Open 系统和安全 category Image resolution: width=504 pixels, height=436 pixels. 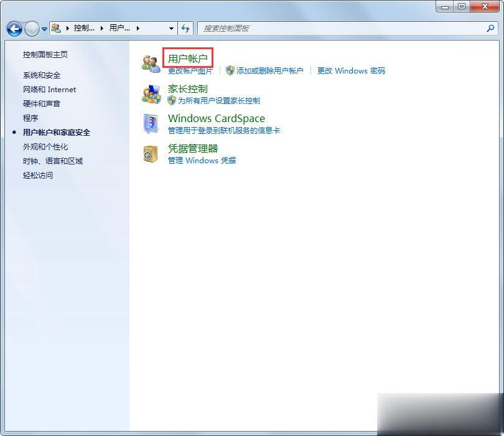(x=42, y=75)
